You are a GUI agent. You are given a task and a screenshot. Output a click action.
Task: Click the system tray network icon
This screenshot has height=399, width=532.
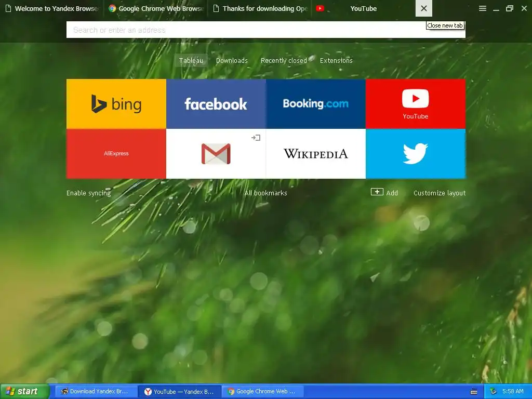point(493,392)
